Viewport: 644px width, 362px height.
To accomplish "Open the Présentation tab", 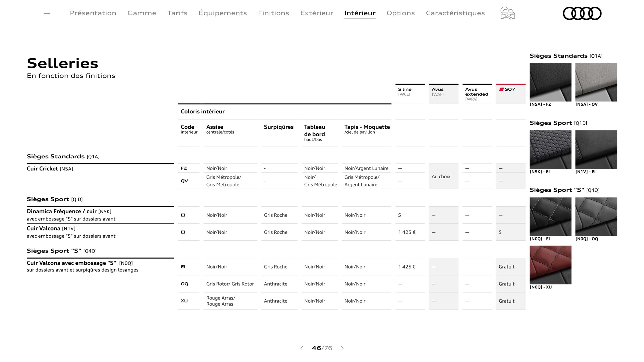I will (93, 13).
